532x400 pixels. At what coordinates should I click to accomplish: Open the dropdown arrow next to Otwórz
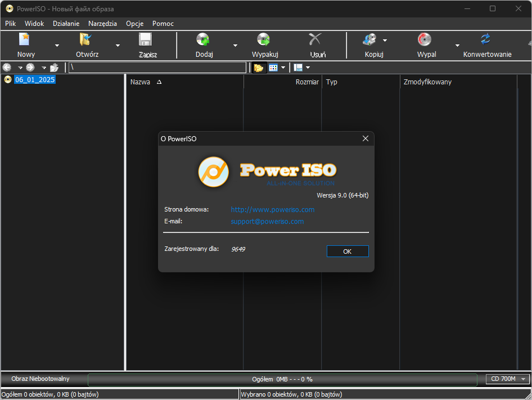pos(118,46)
